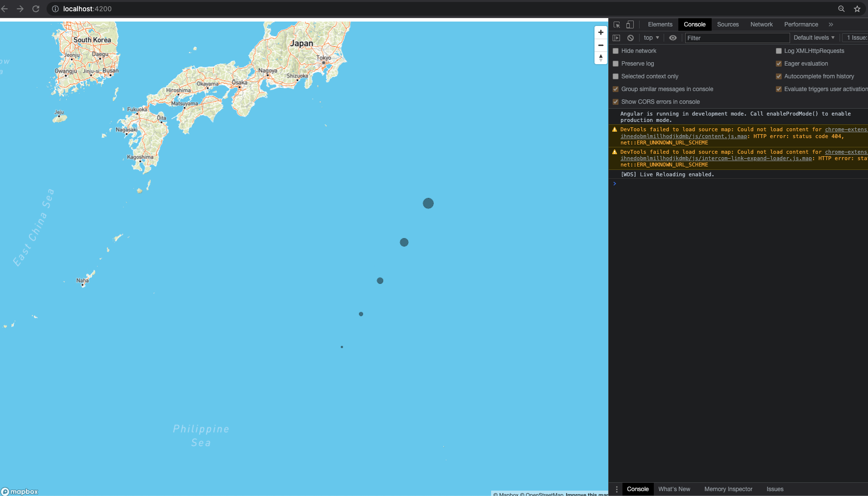Create a live expression with the eye icon
Screen dimensions: 868x496
(x=672, y=38)
